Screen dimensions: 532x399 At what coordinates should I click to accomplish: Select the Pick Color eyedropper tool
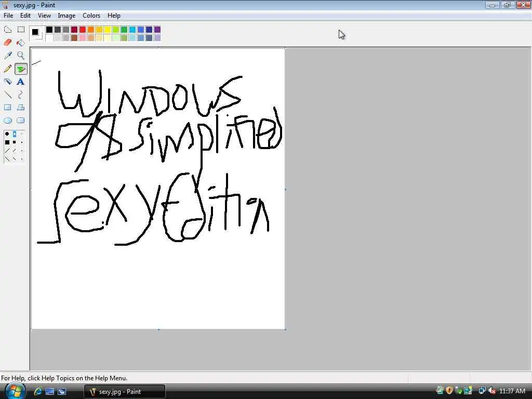coord(7,55)
